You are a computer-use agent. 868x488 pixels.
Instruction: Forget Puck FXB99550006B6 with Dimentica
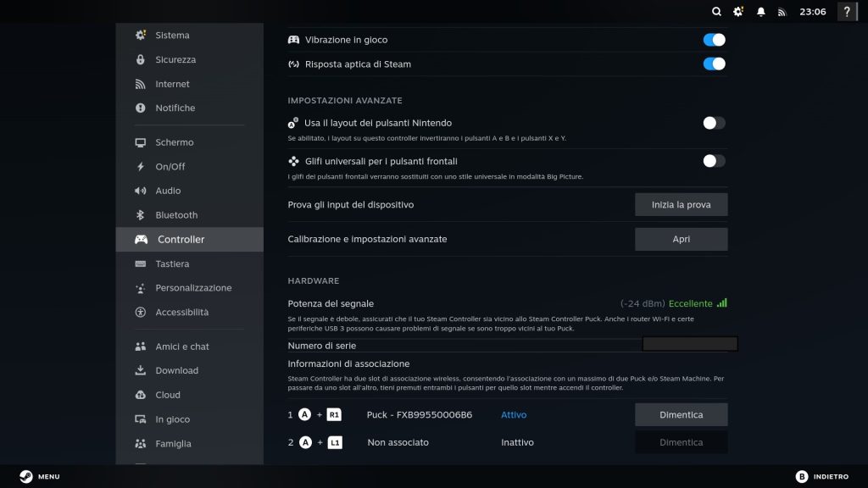pyautogui.click(x=681, y=414)
